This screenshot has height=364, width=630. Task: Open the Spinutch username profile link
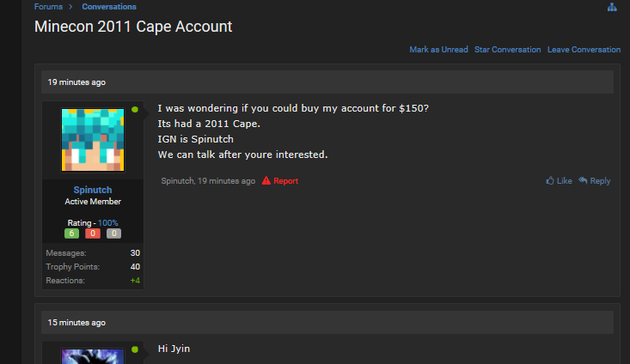point(93,190)
